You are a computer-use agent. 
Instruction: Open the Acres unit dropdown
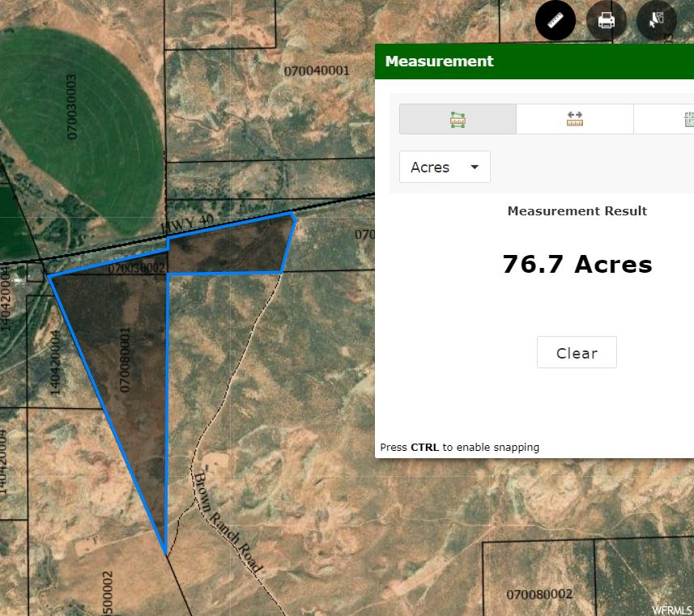pos(445,167)
